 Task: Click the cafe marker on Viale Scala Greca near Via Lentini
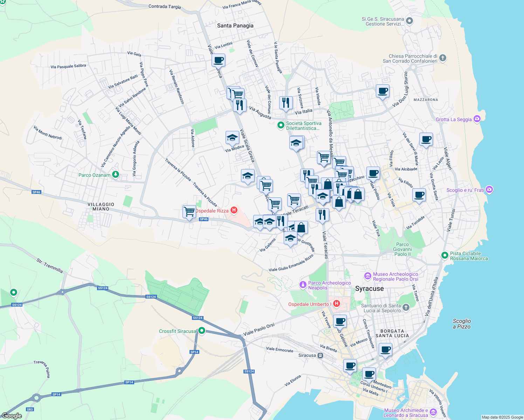[x=218, y=60]
